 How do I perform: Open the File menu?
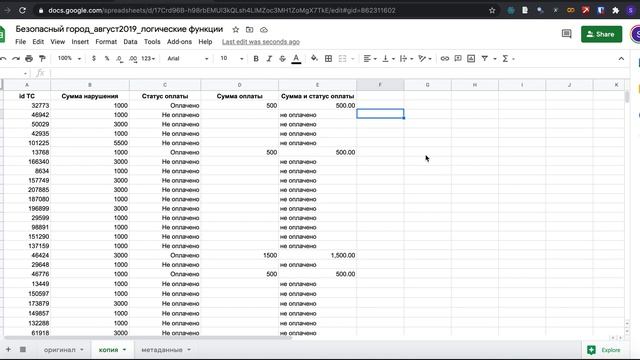coord(20,42)
